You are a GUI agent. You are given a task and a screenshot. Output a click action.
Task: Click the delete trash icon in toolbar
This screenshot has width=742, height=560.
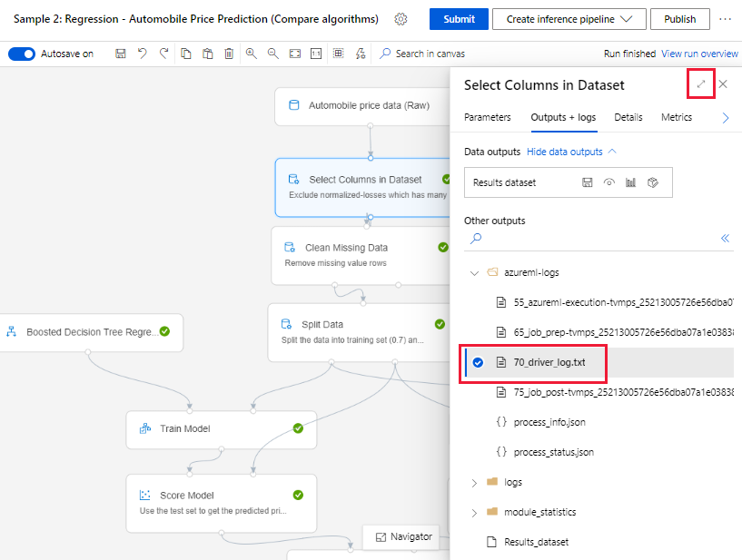[229, 54]
